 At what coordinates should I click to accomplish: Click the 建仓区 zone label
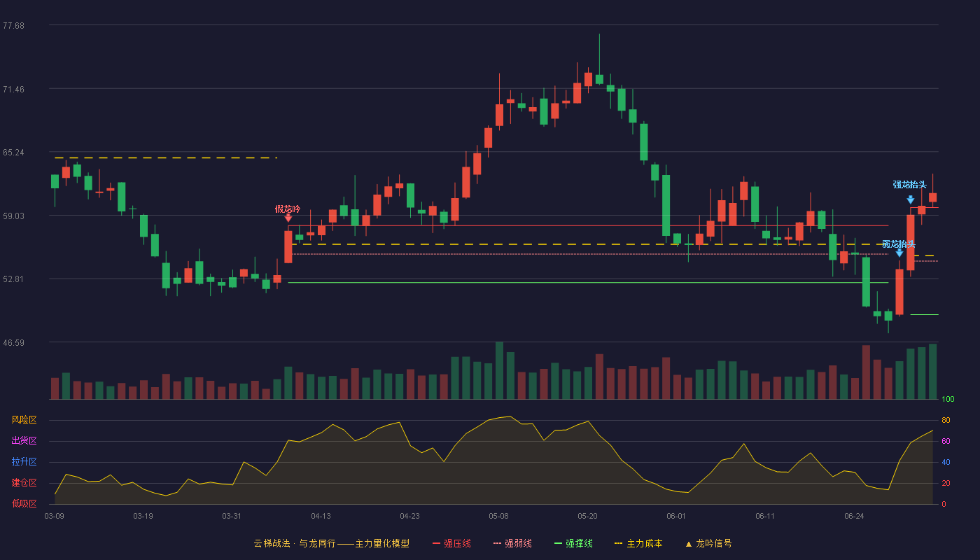click(x=24, y=483)
